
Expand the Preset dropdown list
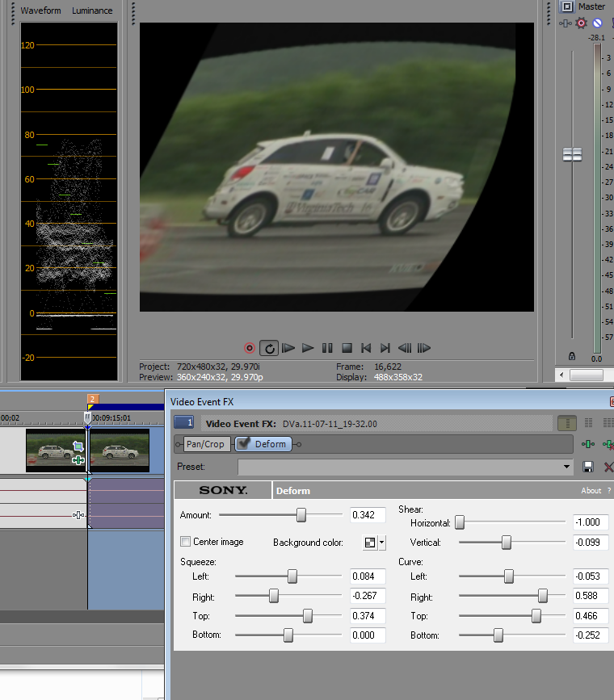pos(567,467)
